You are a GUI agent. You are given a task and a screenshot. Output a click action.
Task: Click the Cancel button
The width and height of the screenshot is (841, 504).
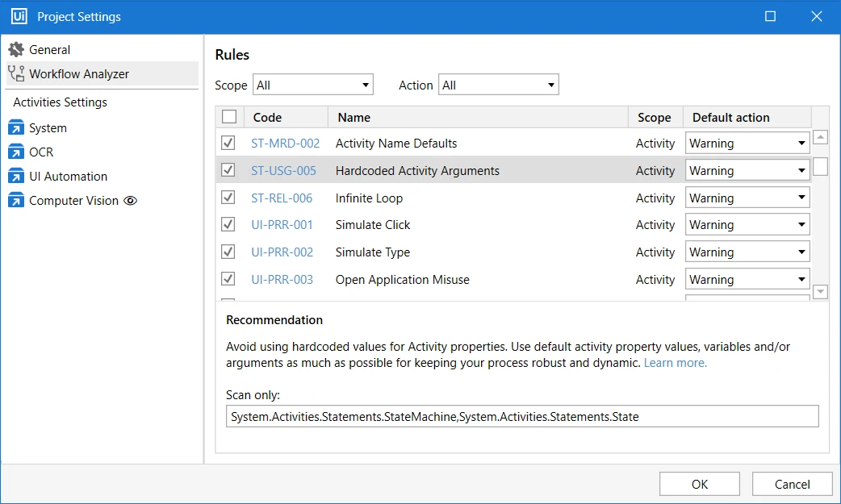coord(793,484)
